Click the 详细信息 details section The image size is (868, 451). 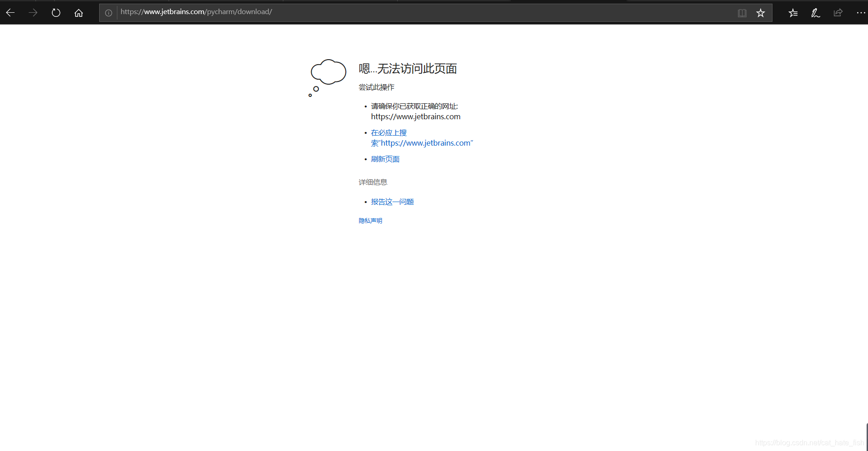[x=372, y=182]
